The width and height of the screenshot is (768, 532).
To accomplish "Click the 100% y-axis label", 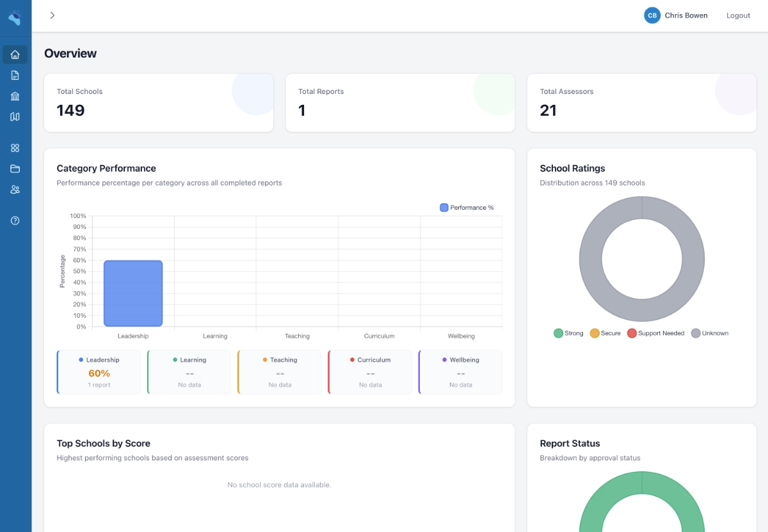I will [78, 216].
